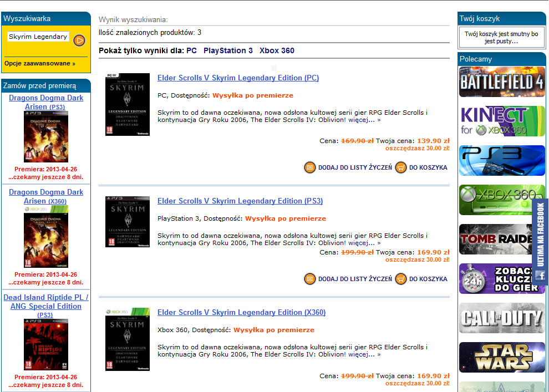The height and width of the screenshot is (392, 549).
Task: Open Dead Island Riptide Special Edition link
Action: (x=46, y=306)
